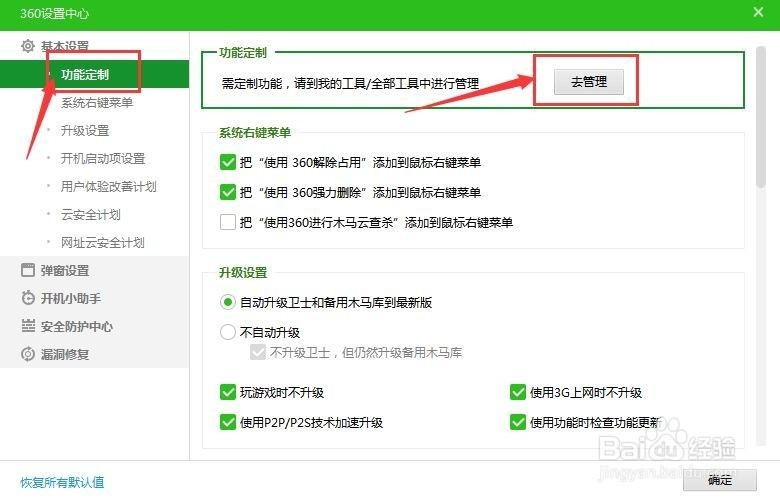Click the 基本设置 gear icon
780x500 pixels.
[x=28, y=46]
